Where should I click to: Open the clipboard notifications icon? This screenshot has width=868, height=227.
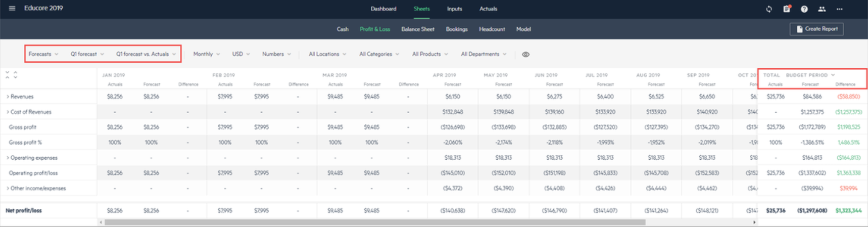[787, 9]
